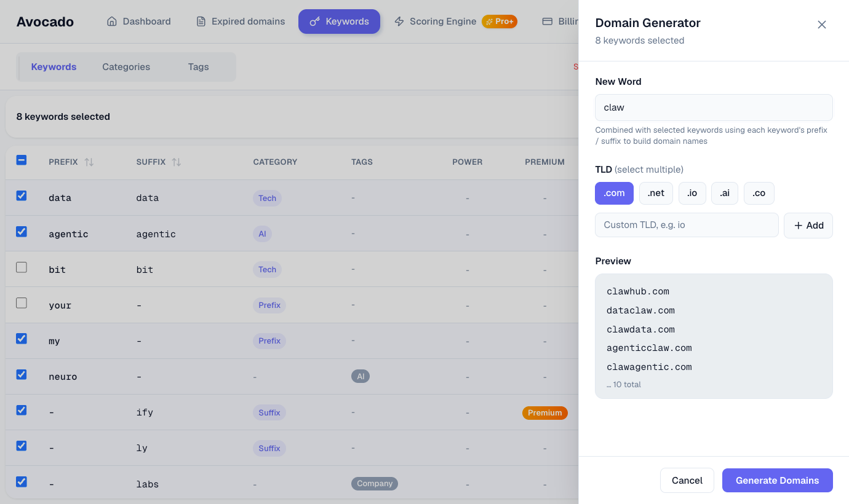Viewport: 849px width, 504px height.
Task: Click the Suffix category in ly row
Action: 269,448
